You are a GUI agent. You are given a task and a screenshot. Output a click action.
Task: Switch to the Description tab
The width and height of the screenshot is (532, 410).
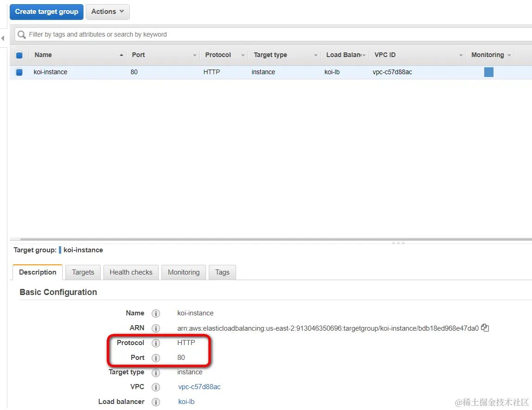[x=38, y=272]
